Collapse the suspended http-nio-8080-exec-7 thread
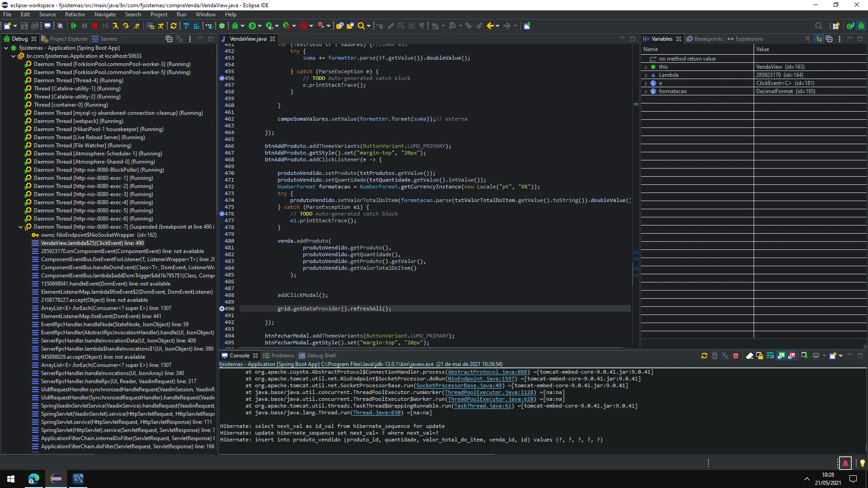 click(20, 227)
